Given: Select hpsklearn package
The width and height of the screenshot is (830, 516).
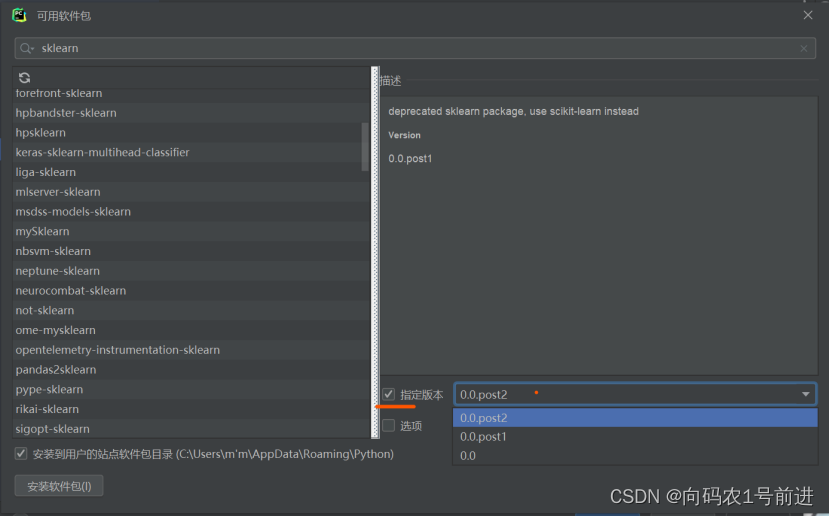Looking at the screenshot, I should tap(191, 132).
